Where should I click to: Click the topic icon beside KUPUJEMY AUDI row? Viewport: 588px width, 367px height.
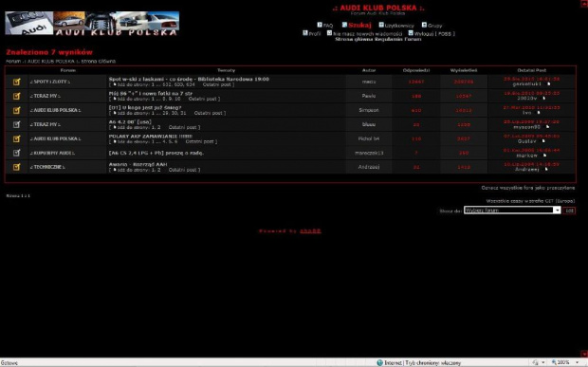[x=16, y=153]
